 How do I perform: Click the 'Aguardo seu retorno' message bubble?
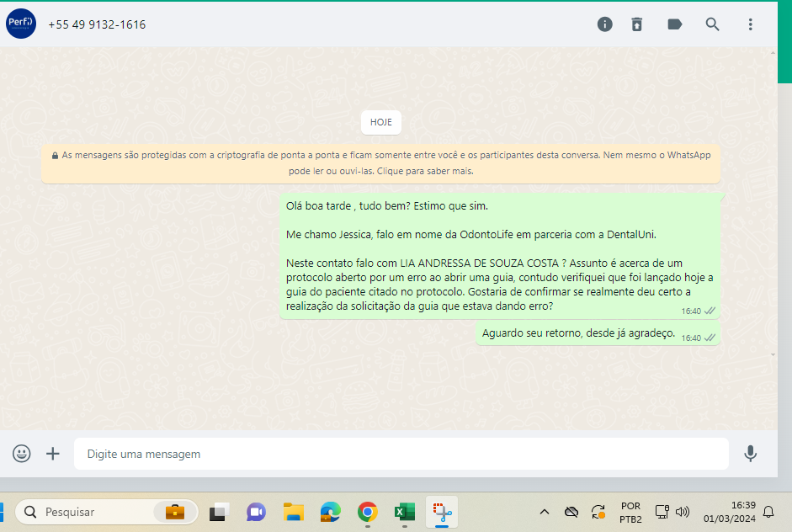coord(598,333)
